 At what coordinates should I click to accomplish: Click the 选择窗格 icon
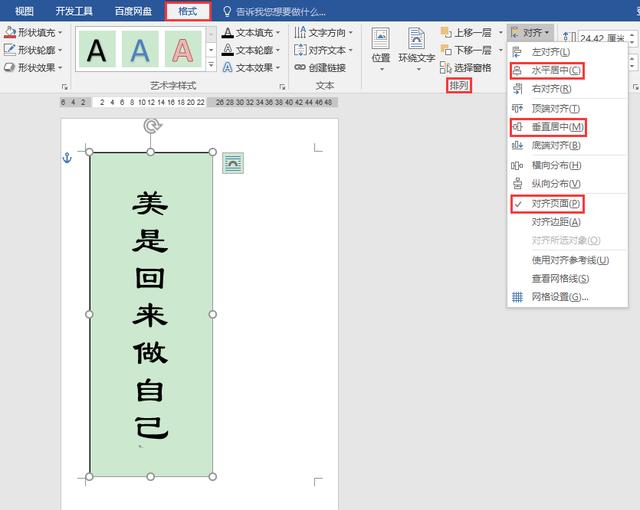(446, 67)
